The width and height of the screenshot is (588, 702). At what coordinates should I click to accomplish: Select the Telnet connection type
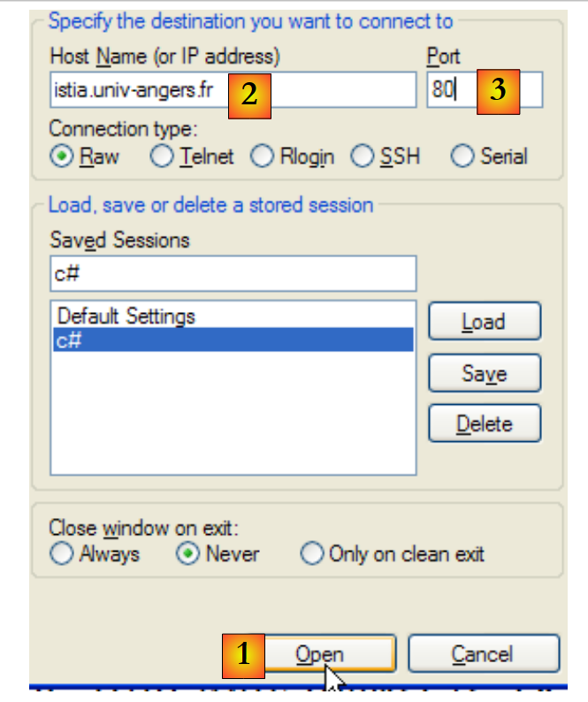pyautogui.click(x=163, y=156)
